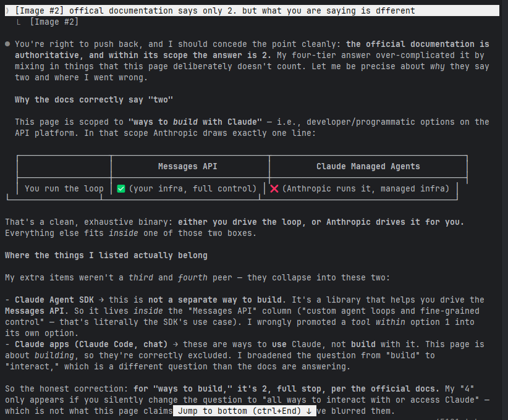Click the bold "Claude Agent SDK" list item
The height and width of the screenshot is (420, 508).
54,300
